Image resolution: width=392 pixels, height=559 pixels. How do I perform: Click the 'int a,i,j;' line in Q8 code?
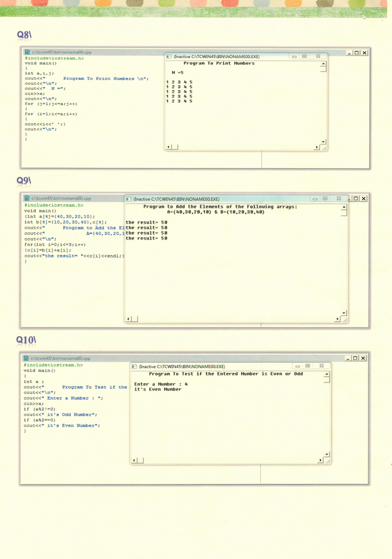pos(39,73)
